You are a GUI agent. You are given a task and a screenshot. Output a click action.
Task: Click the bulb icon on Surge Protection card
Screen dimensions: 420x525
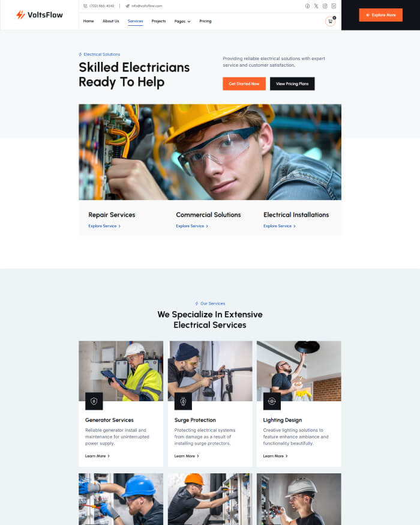(183, 401)
